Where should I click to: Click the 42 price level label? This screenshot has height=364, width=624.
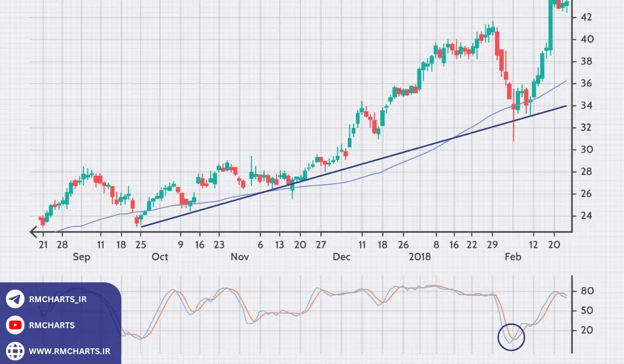[587, 17]
